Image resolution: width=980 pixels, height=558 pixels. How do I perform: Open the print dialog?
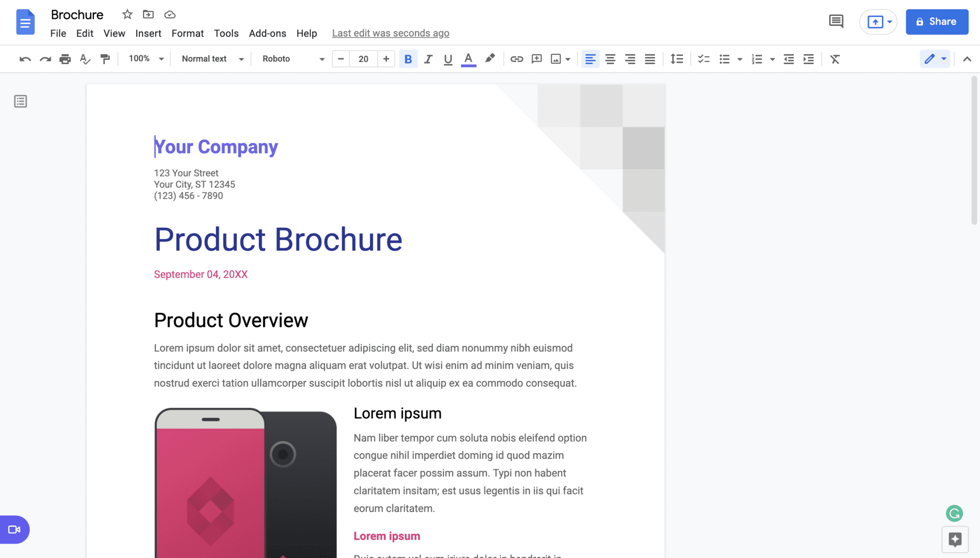click(65, 58)
